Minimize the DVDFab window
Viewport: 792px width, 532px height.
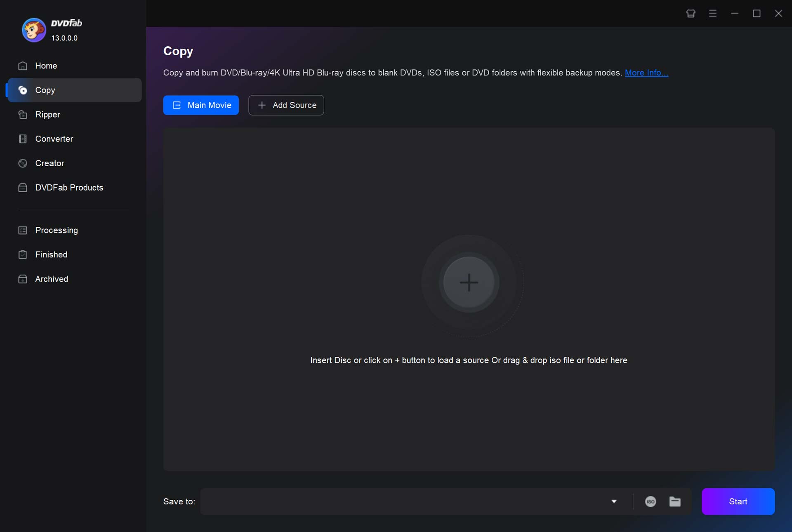[735, 14]
